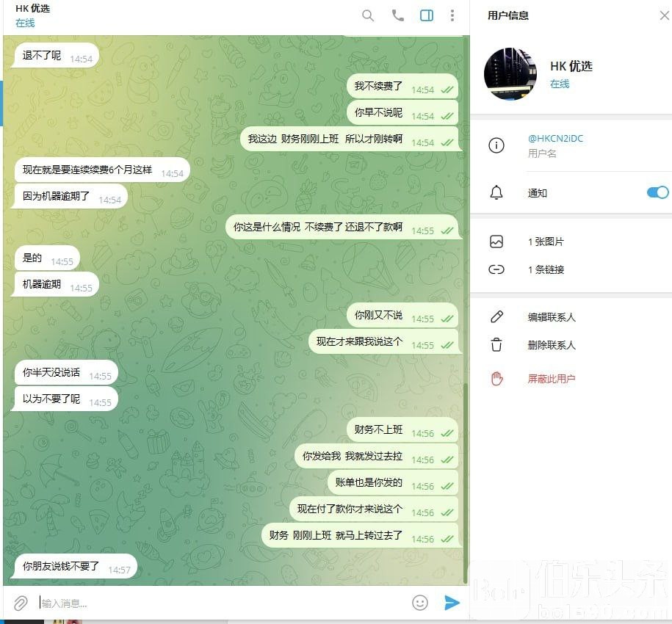Open the emoji picker smiley icon
The width and height of the screenshot is (672, 624).
(420, 603)
